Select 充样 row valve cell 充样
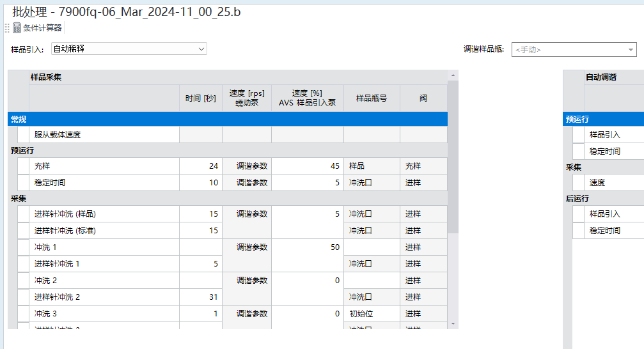 423,166
